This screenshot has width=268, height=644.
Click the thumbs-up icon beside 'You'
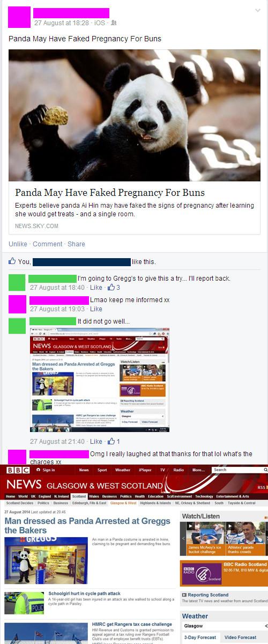tap(12, 261)
